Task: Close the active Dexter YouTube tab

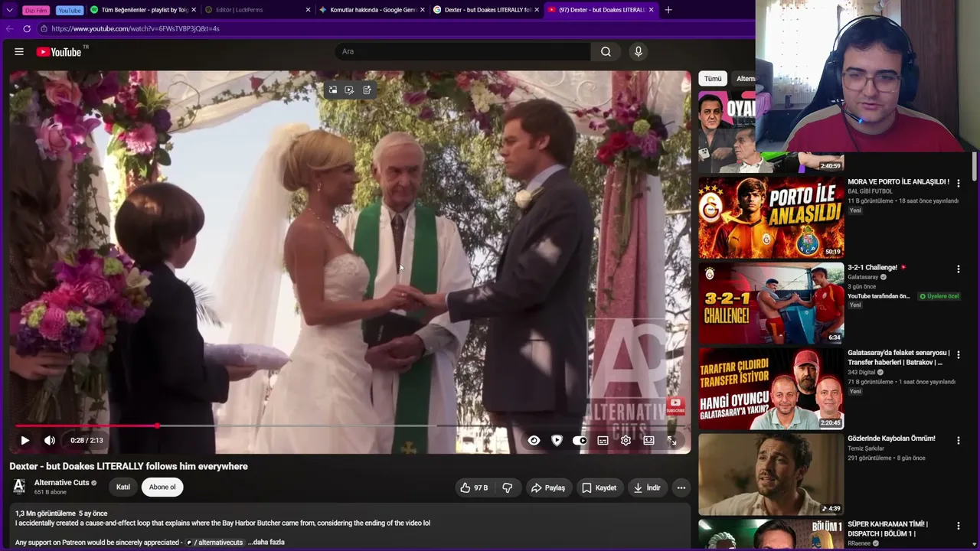Action: [x=652, y=10]
